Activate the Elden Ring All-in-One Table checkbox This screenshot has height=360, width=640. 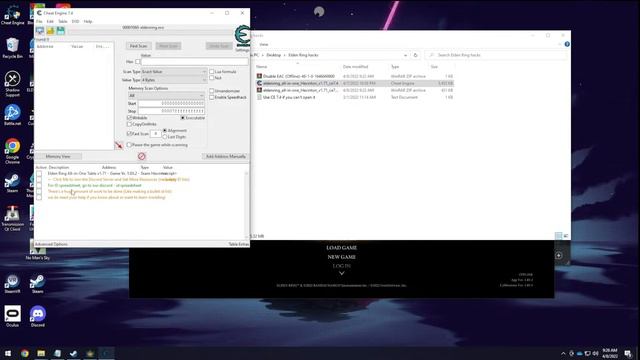coord(39,173)
